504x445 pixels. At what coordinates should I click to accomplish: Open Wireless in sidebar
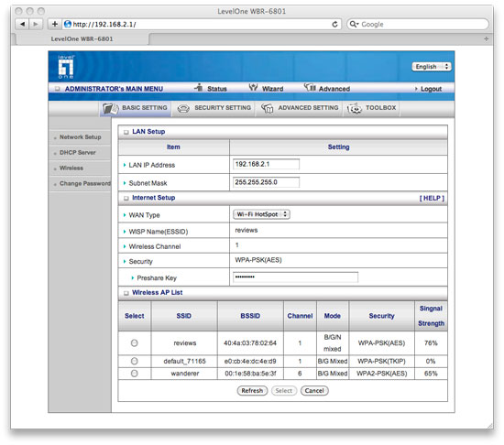pyautogui.click(x=71, y=168)
